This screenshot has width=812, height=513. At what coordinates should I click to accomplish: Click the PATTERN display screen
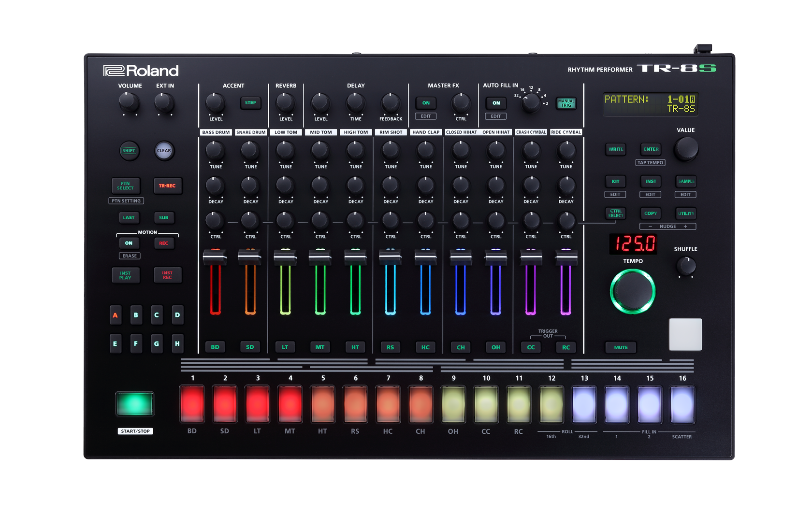click(x=651, y=104)
